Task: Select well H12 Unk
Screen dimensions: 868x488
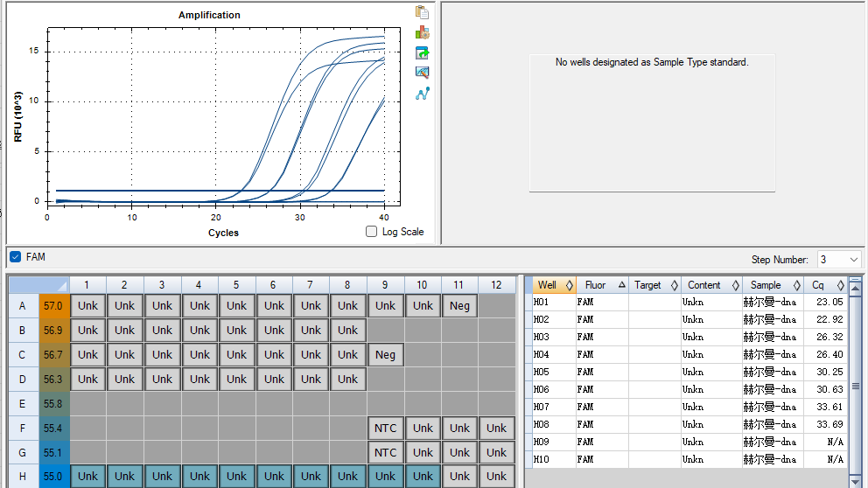Action: pos(496,477)
